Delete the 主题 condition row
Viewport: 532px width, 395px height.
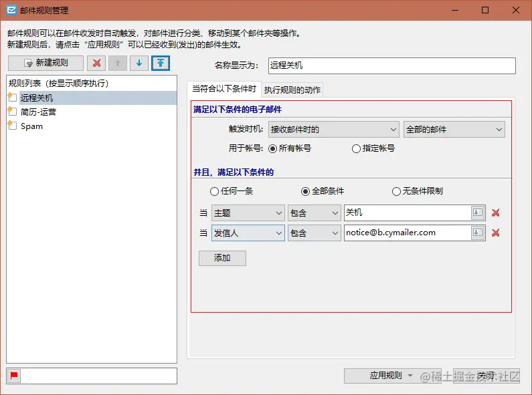[495, 213]
